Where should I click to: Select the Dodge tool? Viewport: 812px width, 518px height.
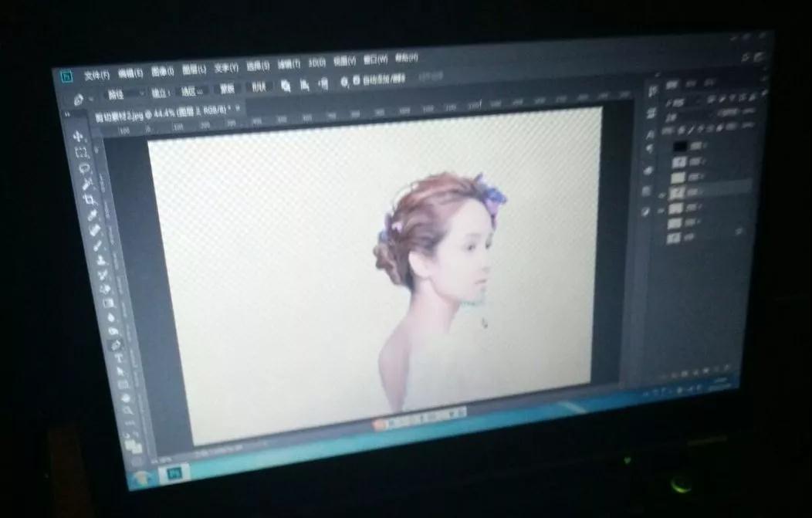click(113, 330)
